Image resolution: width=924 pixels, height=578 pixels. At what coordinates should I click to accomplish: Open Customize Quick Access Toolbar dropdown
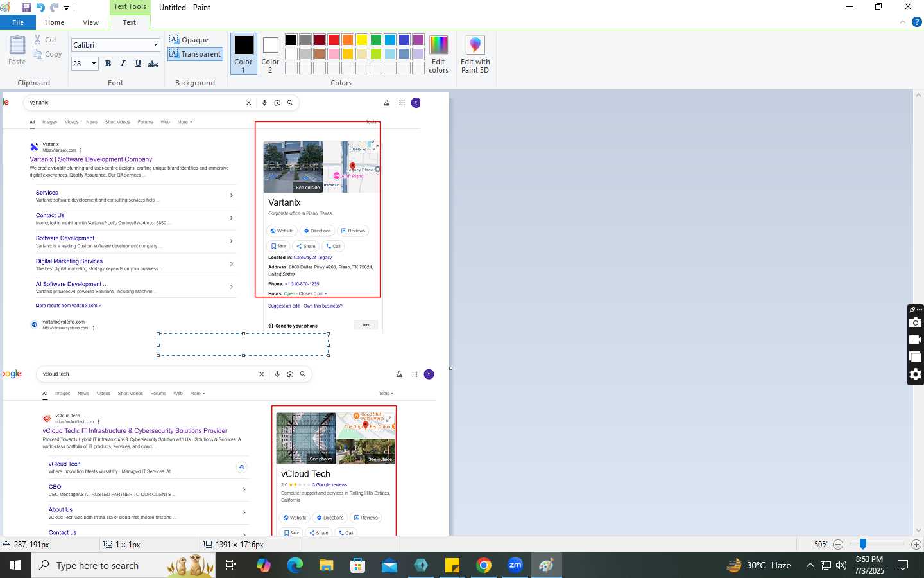pos(66,8)
